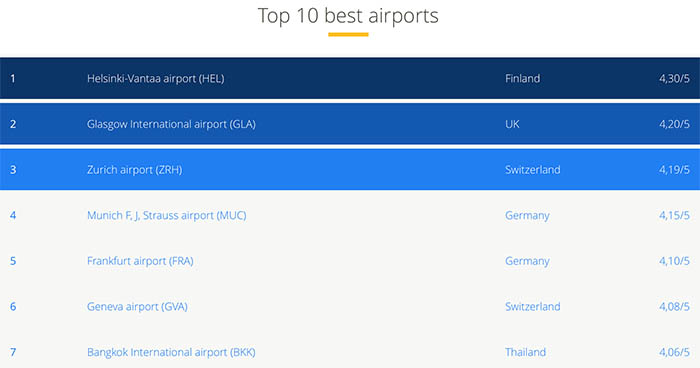Click the rank number 5
Screen dimensions: 700x368
coord(13,261)
